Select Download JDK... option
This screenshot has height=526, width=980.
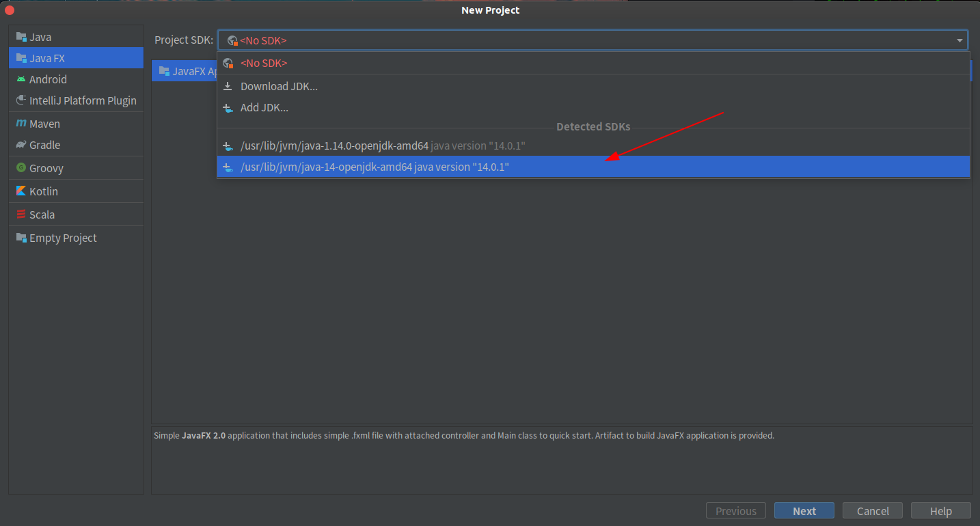[x=593, y=86]
